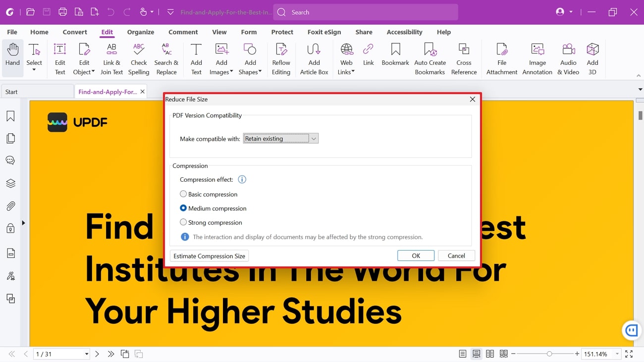Open the Reflow Editing tool
The height and width of the screenshot is (362, 644).
tap(281, 57)
